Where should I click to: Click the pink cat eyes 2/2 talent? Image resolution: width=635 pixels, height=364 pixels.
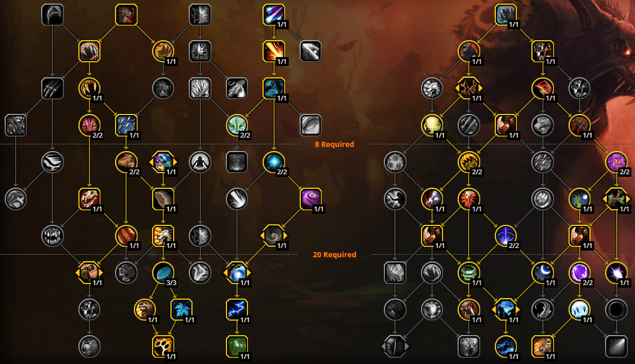pos(89,125)
